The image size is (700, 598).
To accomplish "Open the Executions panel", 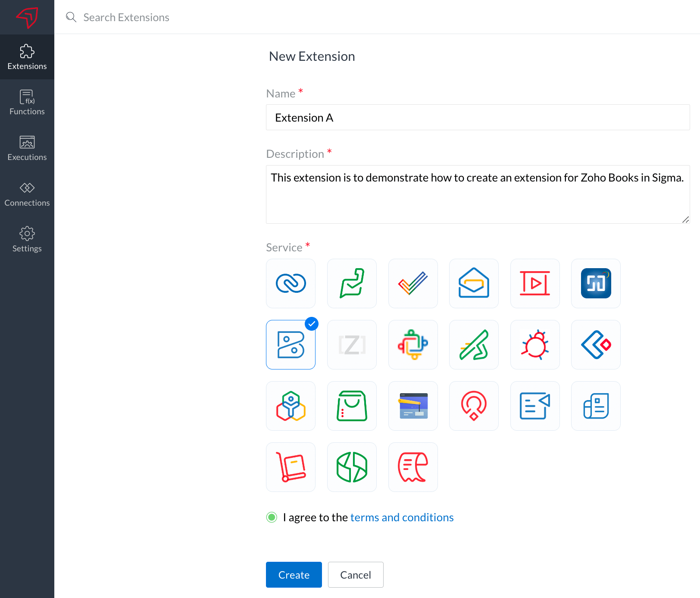I will pyautogui.click(x=27, y=148).
